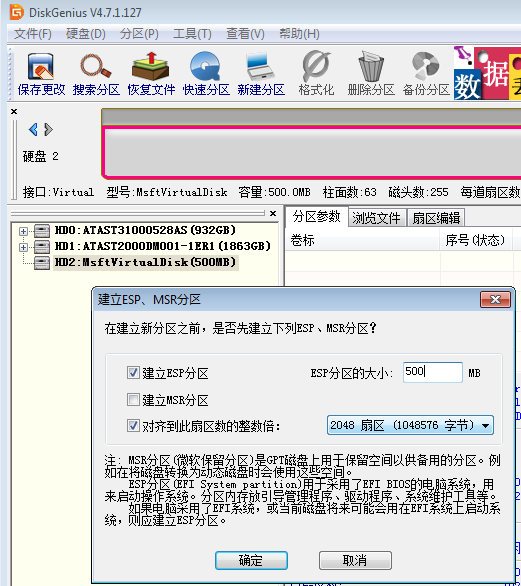Enable the 建立MSR分区 checkbox
521x586 pixels.
pos(133,400)
